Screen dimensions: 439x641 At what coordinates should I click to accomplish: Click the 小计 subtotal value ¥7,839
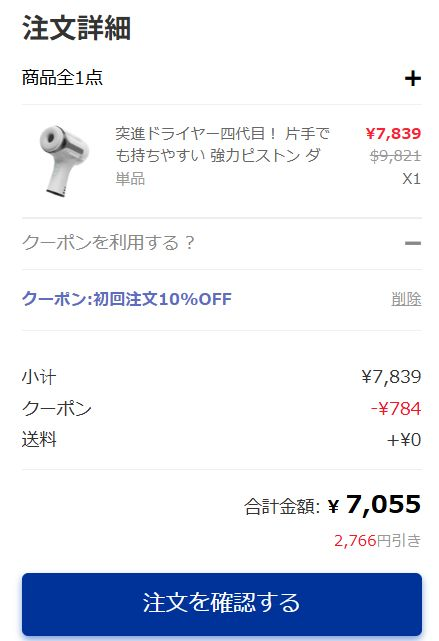391,377
